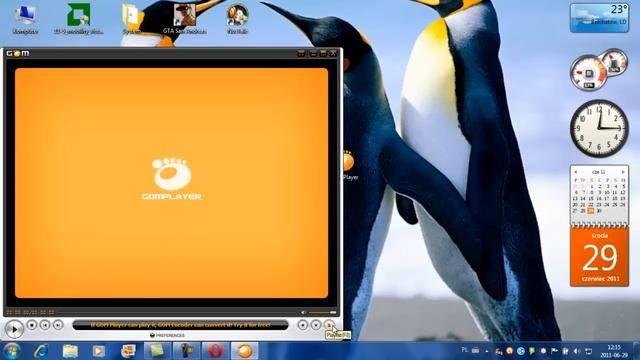Open the GOM Player desktop shortcut behind window
Screen dimensions: 640x360
pyautogui.click(x=349, y=165)
